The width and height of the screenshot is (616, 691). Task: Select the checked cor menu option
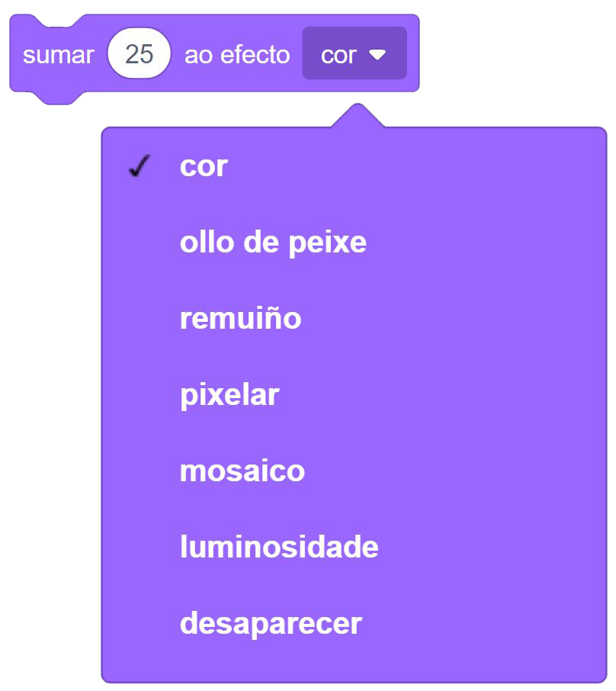pyautogui.click(x=204, y=166)
